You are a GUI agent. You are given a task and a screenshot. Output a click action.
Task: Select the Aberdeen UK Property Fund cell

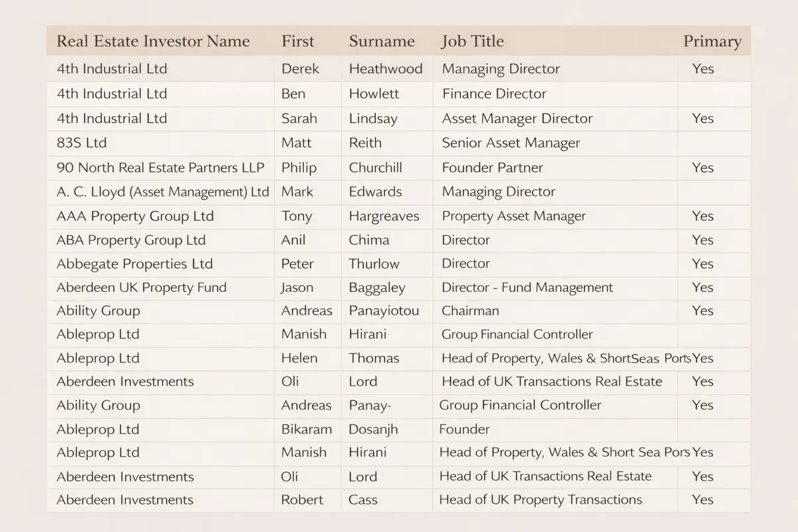point(142,287)
